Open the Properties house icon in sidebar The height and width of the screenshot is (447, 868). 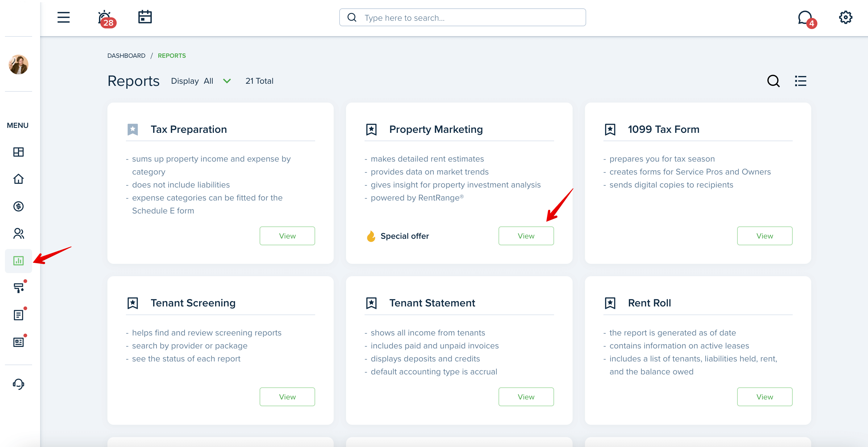coord(18,179)
